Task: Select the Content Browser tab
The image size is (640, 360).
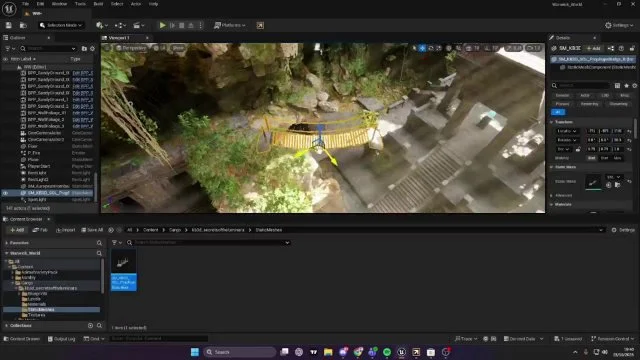Action: [x=25, y=219]
